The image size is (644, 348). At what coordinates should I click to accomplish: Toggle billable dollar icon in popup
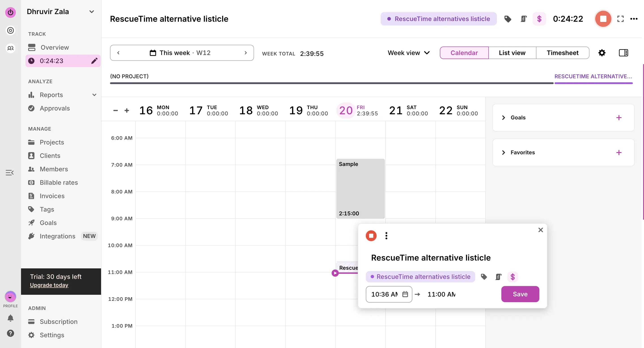click(513, 277)
